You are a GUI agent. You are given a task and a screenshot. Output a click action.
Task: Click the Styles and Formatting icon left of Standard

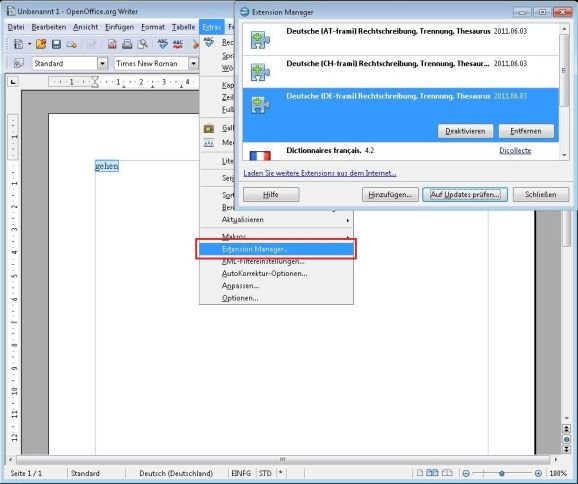[18, 63]
